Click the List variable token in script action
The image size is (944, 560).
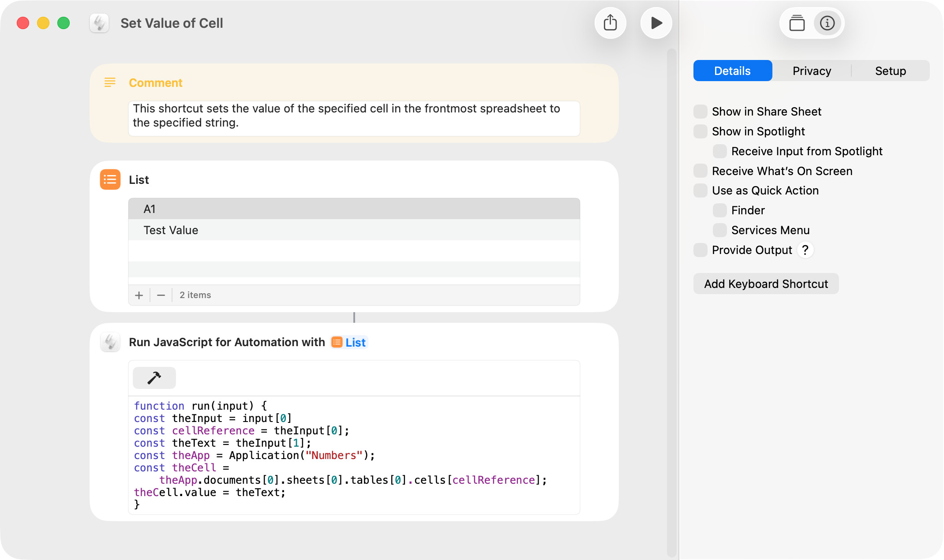(349, 343)
